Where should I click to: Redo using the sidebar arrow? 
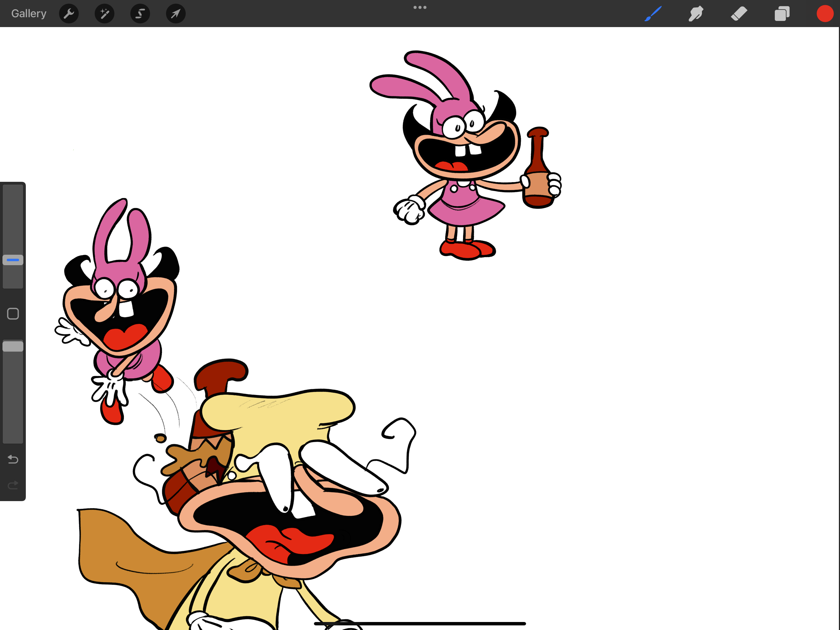13,485
